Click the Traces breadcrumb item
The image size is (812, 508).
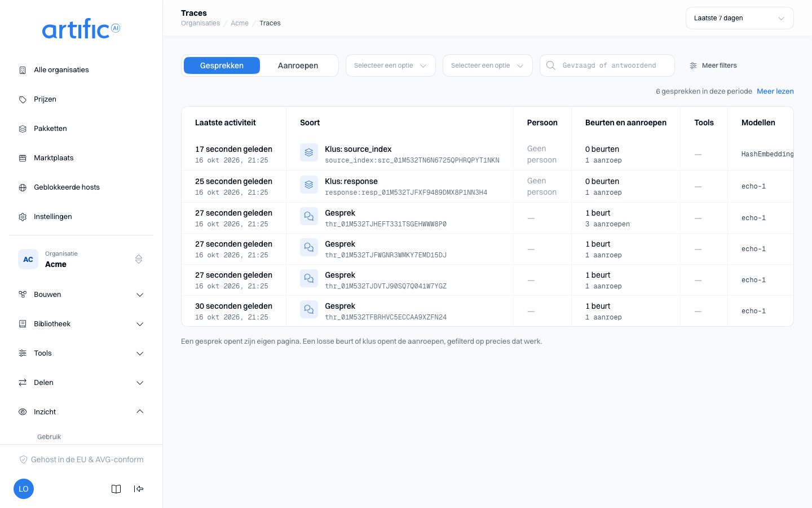click(270, 23)
